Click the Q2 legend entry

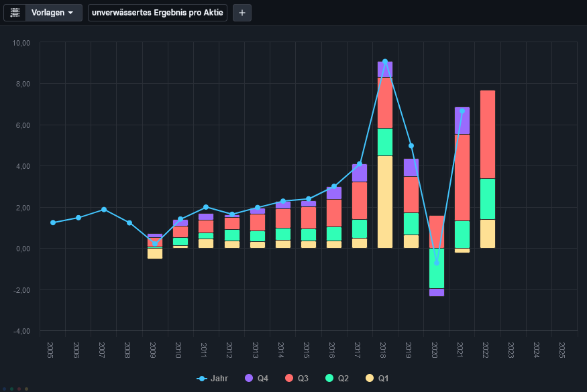337,379
